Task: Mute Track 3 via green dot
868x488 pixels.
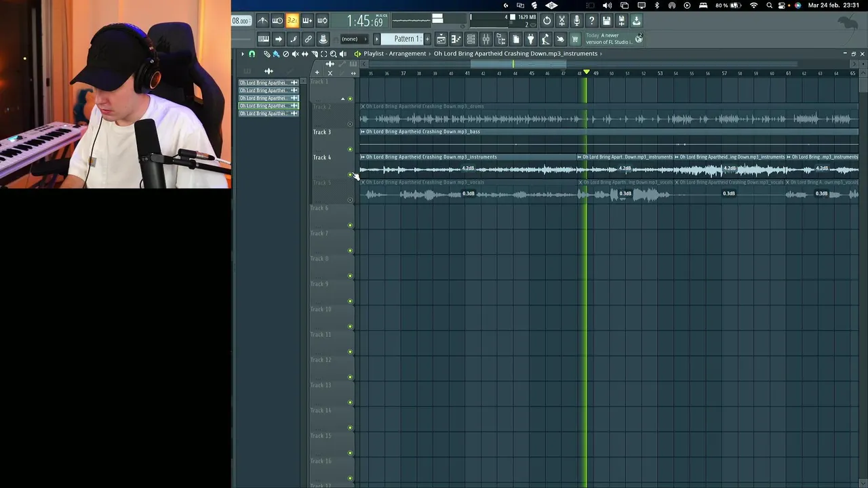Action: point(351,149)
